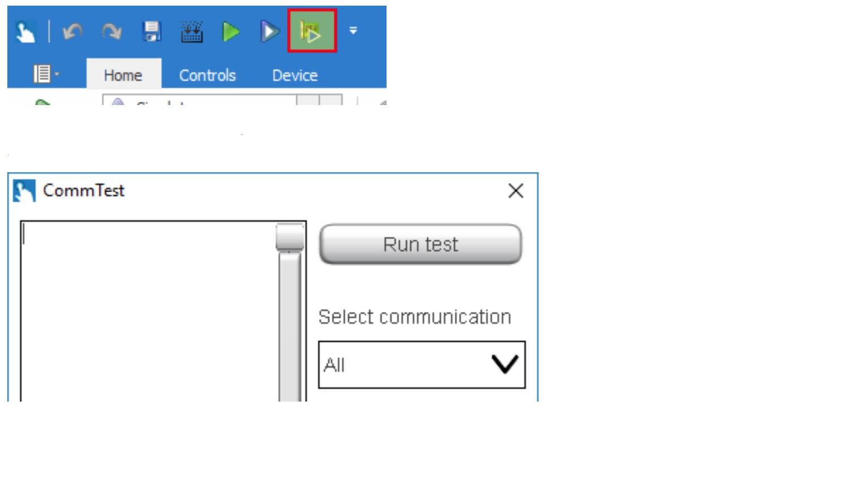Click the CommTest window hand icon
The width and height of the screenshot is (868, 488).
click(x=24, y=191)
